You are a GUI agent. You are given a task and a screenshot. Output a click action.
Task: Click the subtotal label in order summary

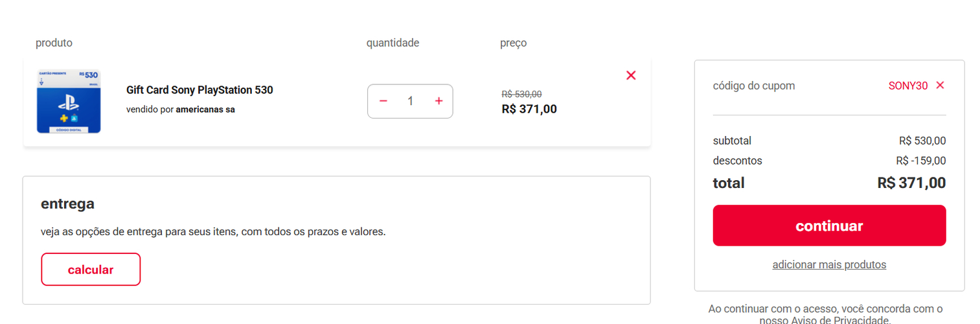pyautogui.click(x=732, y=141)
